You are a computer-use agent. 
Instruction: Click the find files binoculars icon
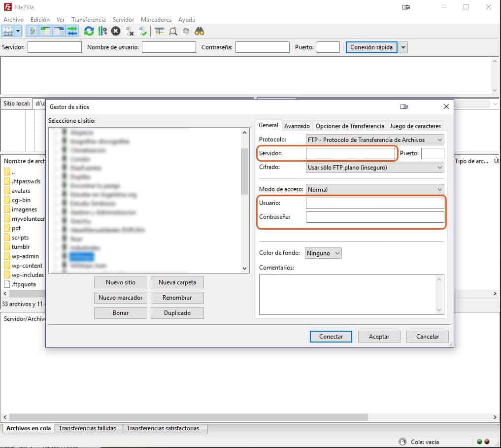(199, 31)
